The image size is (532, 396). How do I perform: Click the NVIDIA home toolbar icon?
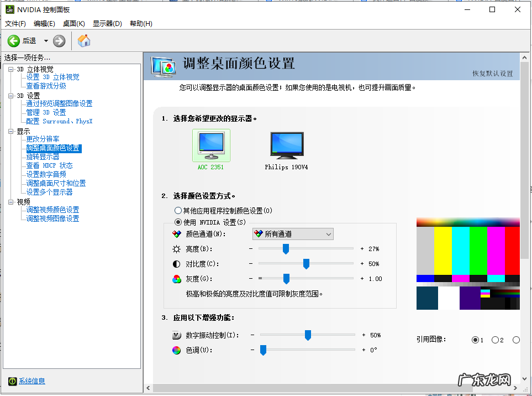[x=83, y=40]
